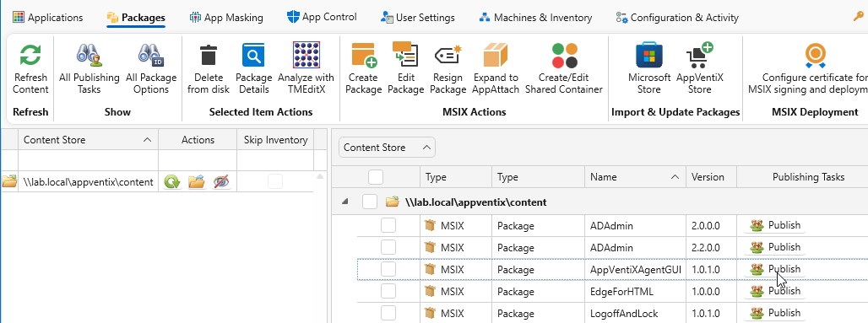The height and width of the screenshot is (323, 868).
Task: Collapse the \\lab.local\appventix\content group
Action: pyautogui.click(x=344, y=202)
